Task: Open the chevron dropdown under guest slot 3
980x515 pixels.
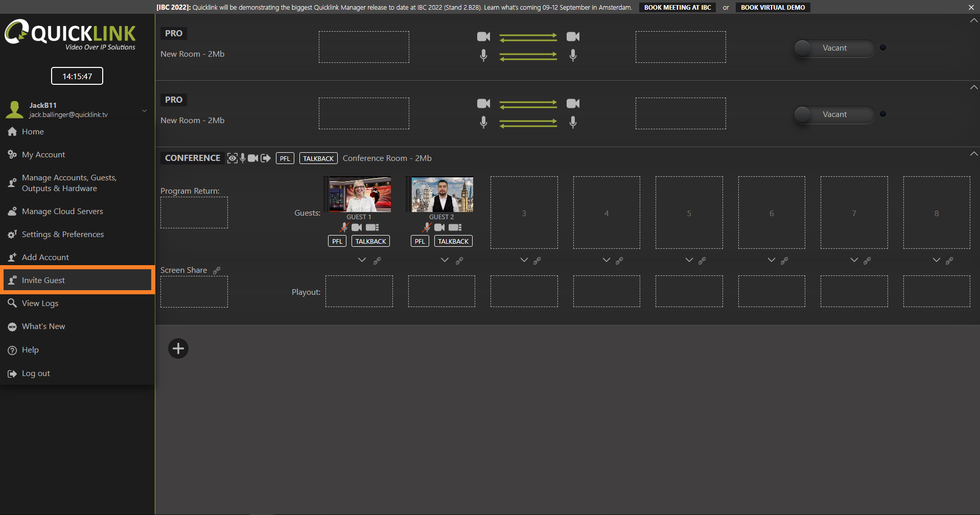Action: [x=524, y=260]
